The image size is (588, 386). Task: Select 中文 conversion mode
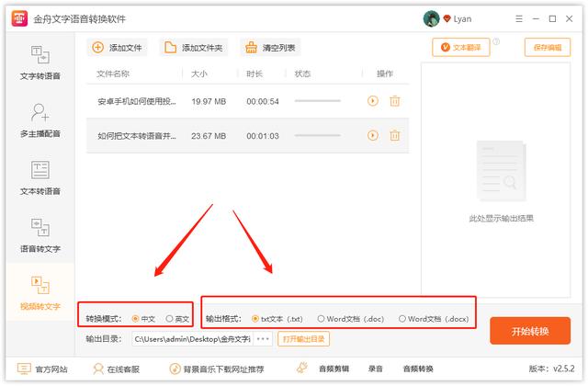143,319
